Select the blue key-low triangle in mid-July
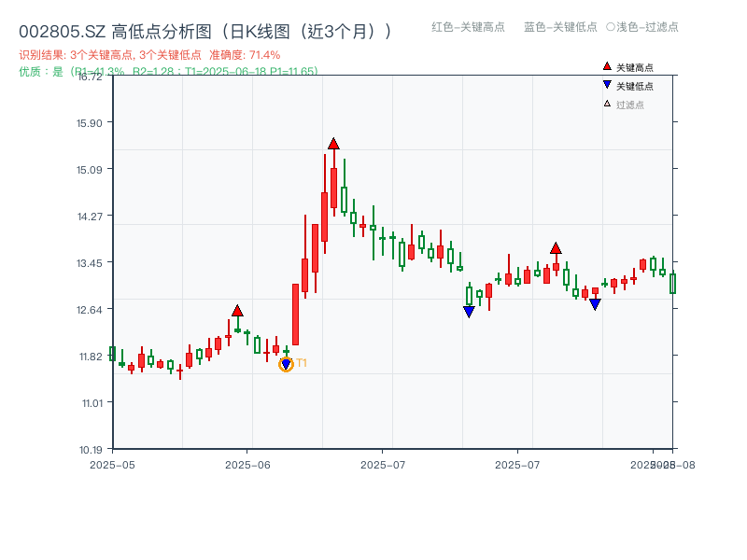This screenshot has width=747, height=560. tap(469, 310)
